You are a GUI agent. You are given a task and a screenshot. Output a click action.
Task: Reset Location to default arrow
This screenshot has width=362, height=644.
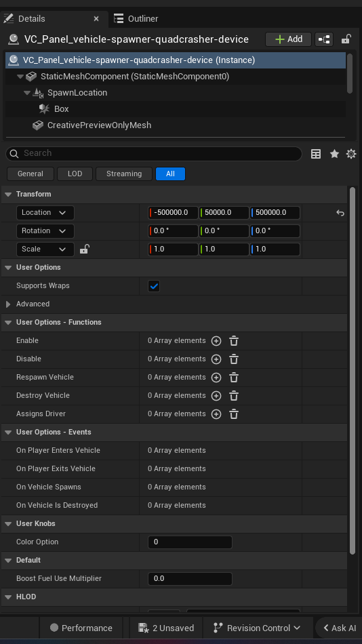340,213
